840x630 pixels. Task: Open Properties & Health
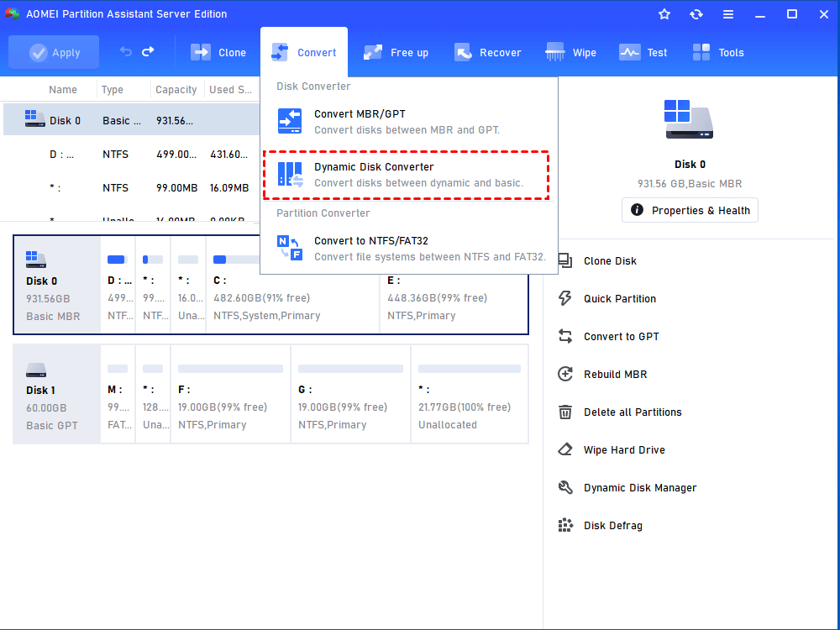(690, 210)
